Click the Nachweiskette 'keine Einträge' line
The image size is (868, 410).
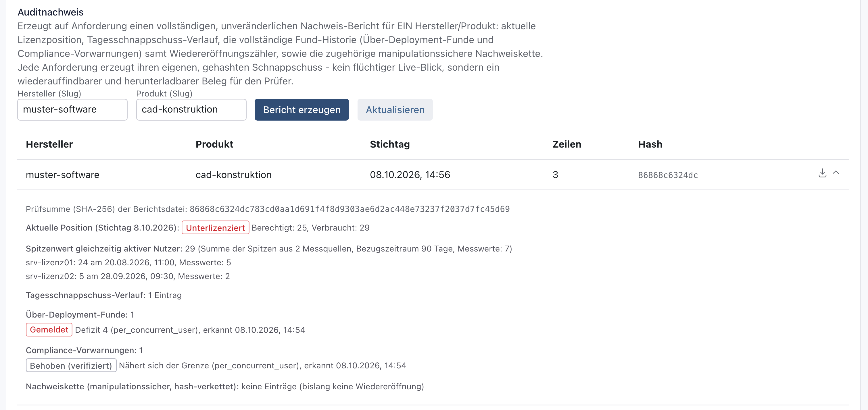click(225, 386)
